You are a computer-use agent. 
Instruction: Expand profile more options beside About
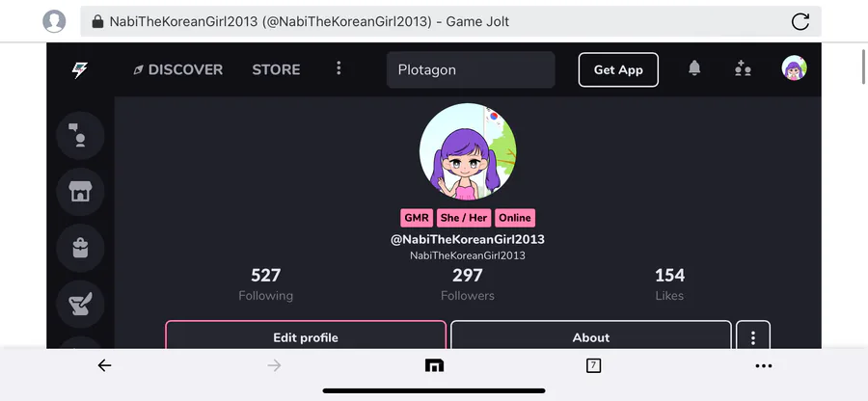pos(753,335)
